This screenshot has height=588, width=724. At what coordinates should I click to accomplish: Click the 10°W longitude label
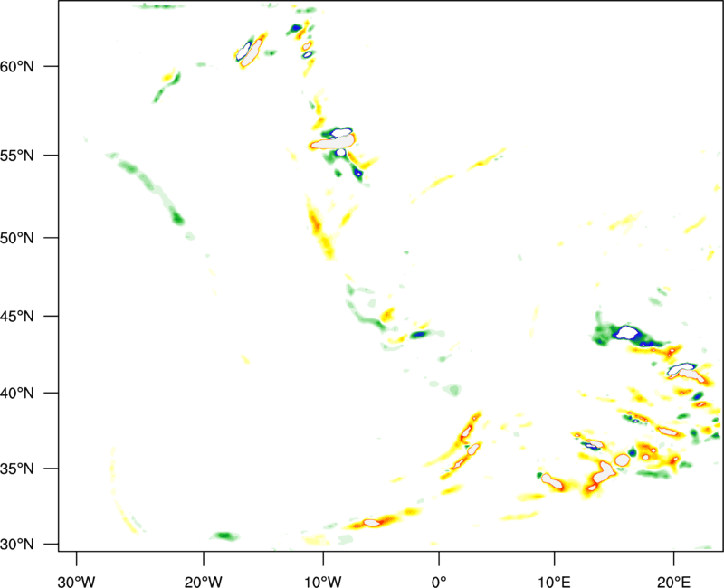click(323, 581)
